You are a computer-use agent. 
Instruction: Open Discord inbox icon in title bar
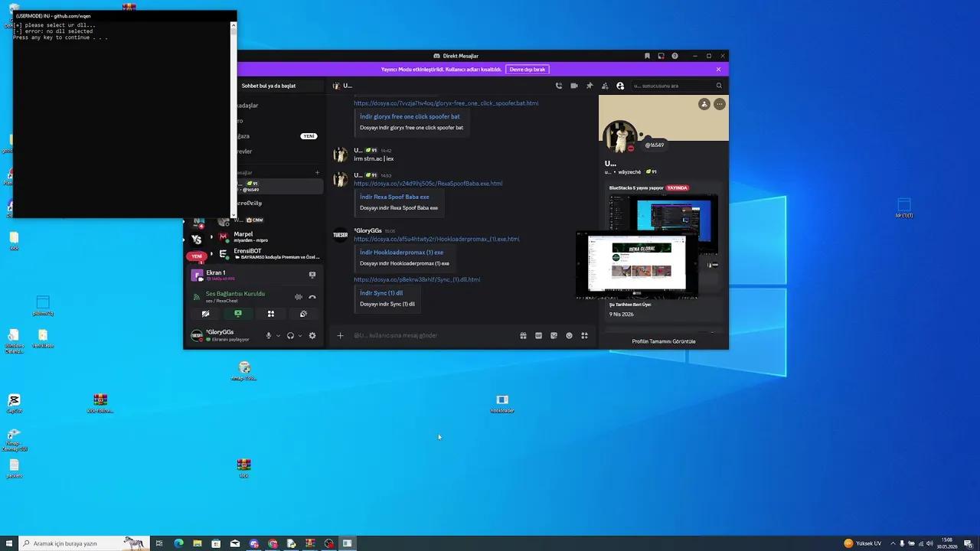coord(661,56)
